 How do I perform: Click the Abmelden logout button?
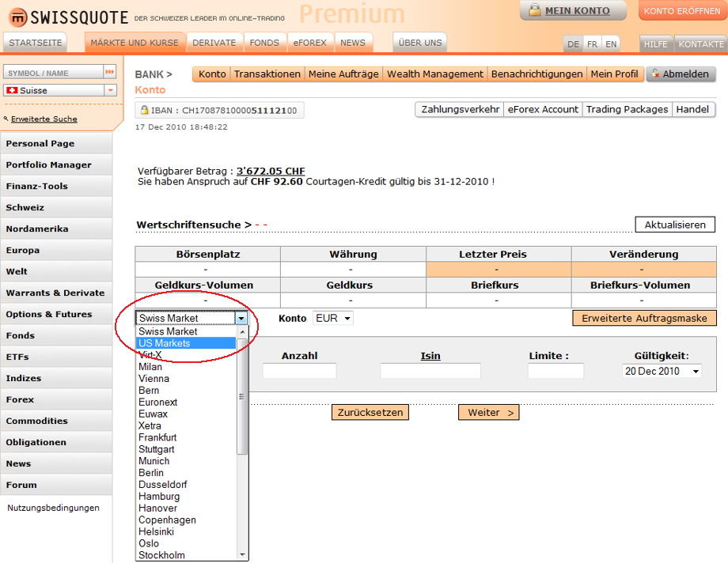click(x=681, y=74)
